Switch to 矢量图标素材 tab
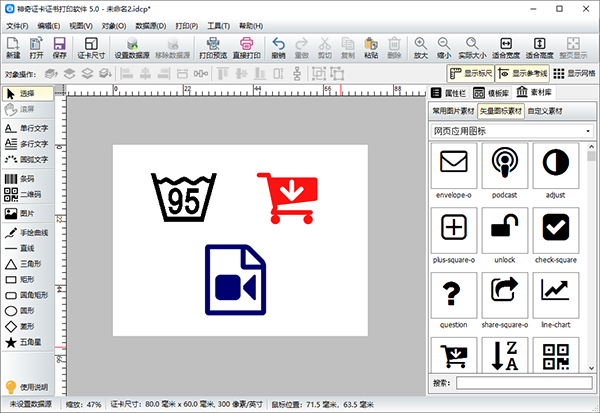 [x=501, y=111]
